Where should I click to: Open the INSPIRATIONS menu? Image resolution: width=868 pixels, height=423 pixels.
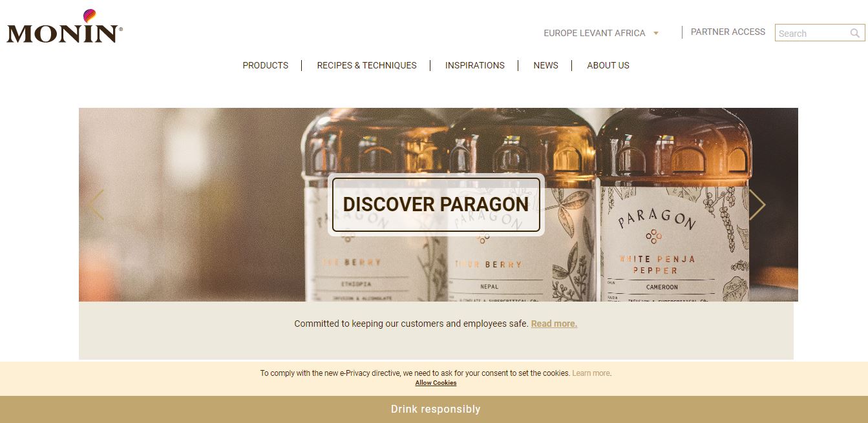475,65
